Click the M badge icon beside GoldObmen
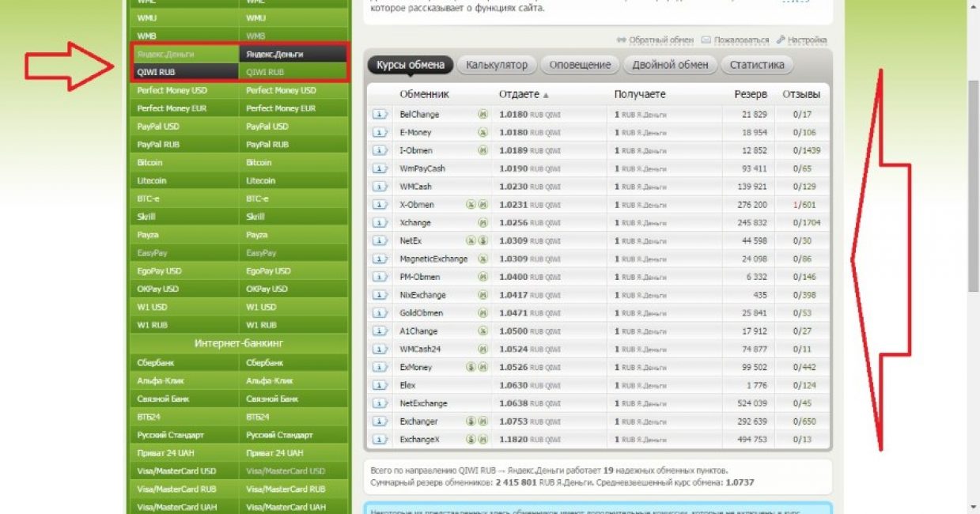 point(482,313)
